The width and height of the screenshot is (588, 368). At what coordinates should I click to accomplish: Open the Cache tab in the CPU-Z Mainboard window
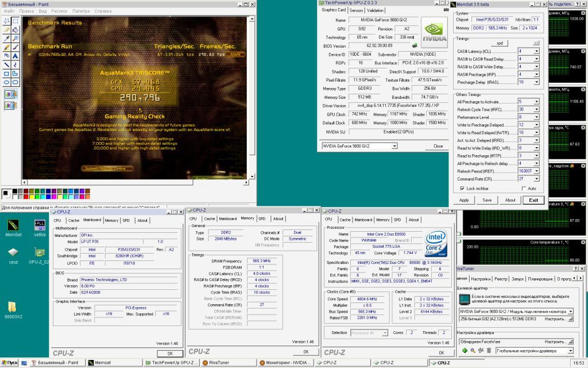click(x=73, y=220)
